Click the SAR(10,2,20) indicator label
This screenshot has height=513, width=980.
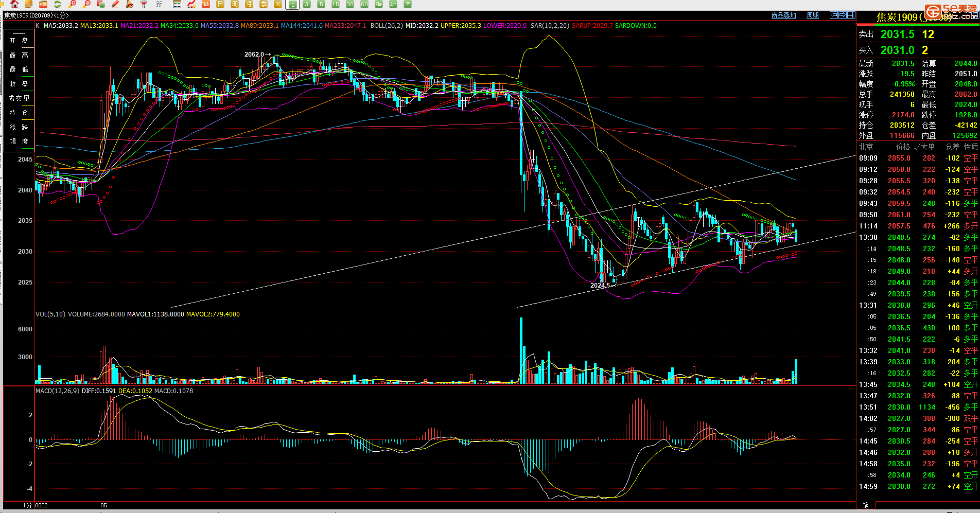click(x=550, y=26)
